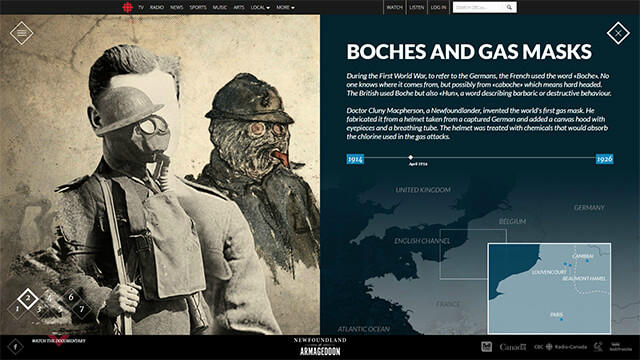Click the search magnifier icon
This screenshot has width=640, height=360.
[509, 7]
